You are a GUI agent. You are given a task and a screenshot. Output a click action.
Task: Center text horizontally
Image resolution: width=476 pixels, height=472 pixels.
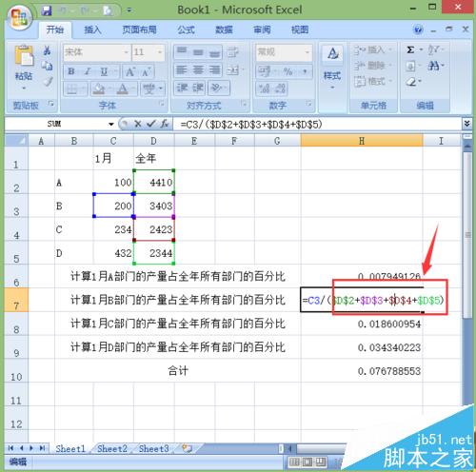(x=198, y=69)
